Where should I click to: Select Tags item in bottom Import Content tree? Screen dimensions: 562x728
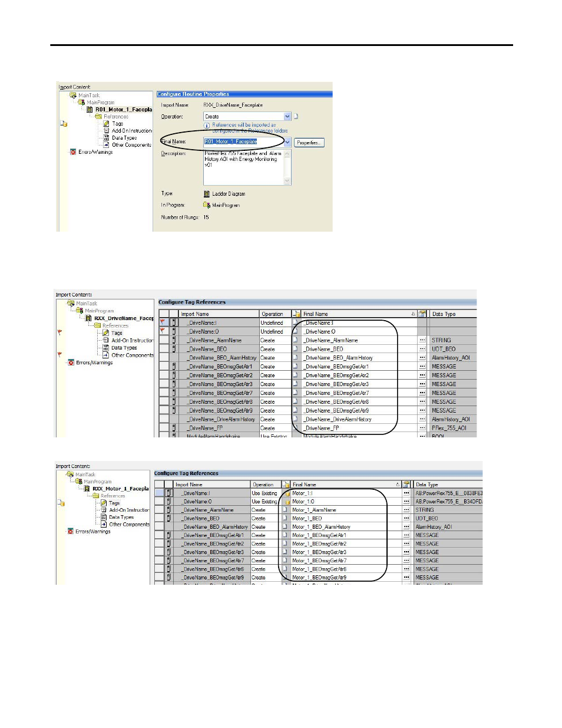(114, 503)
